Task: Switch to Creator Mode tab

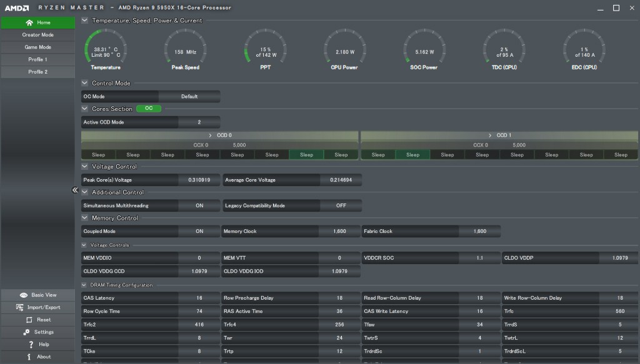Action: [37, 35]
